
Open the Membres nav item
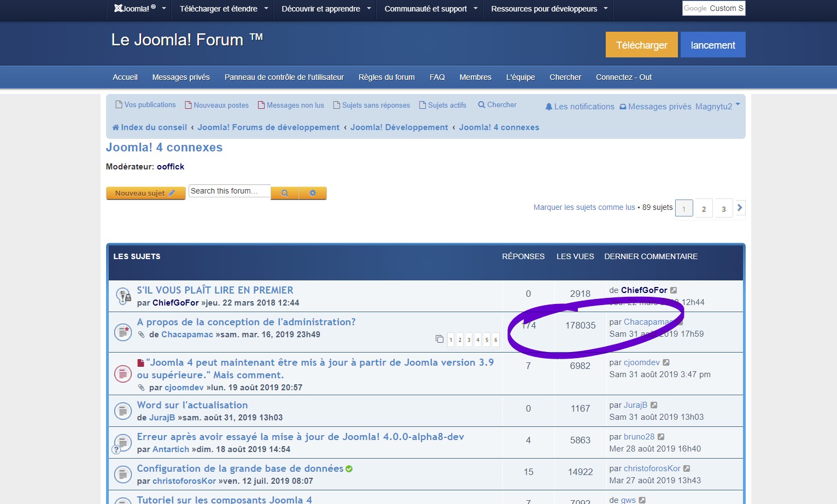[476, 77]
